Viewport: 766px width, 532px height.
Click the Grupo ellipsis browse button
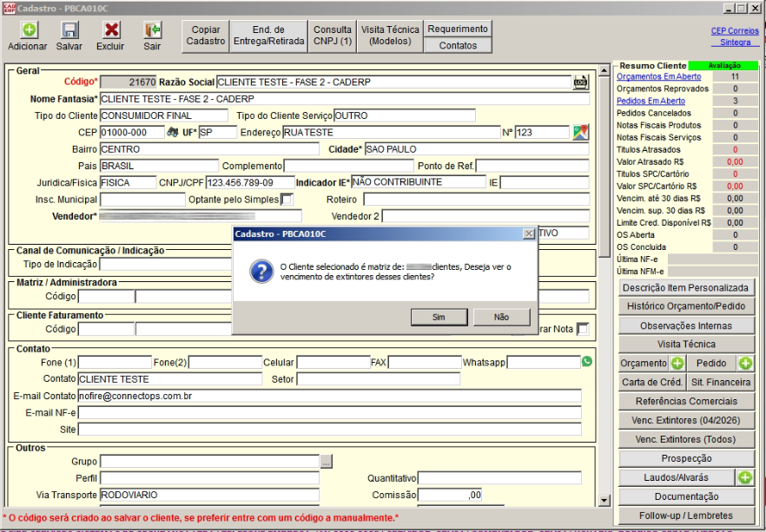327,461
